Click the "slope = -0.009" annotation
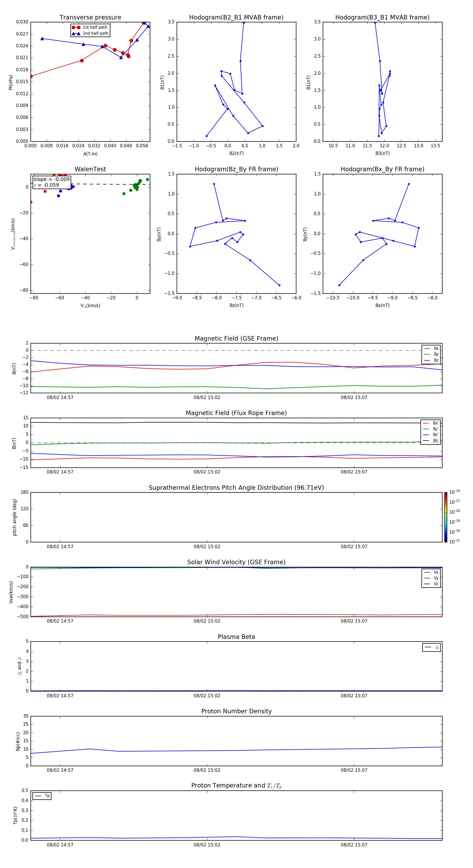The height and width of the screenshot is (868, 473). (x=52, y=179)
